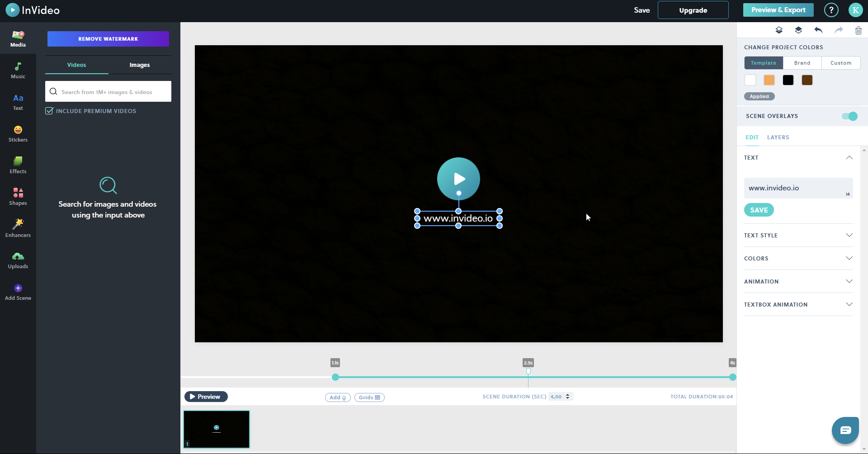
Task: Switch to the Edit tab
Action: click(x=752, y=137)
